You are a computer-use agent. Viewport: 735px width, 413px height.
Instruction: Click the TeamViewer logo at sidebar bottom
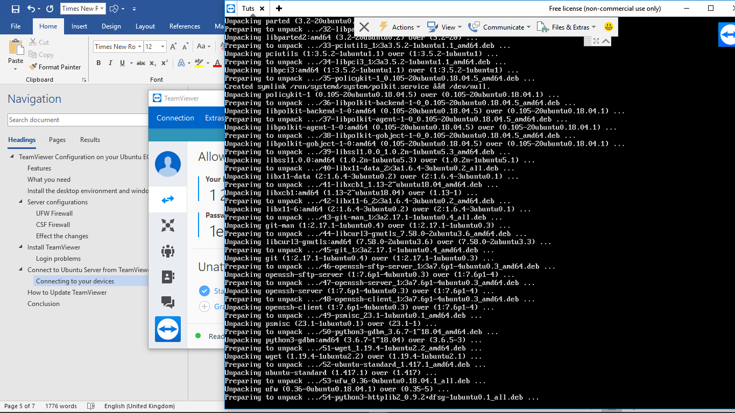coord(168,329)
